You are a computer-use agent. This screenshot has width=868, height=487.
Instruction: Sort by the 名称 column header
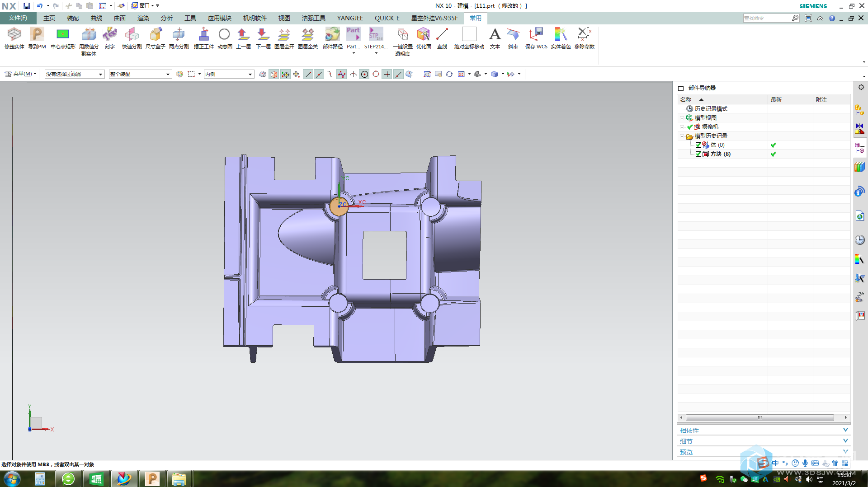pos(722,99)
